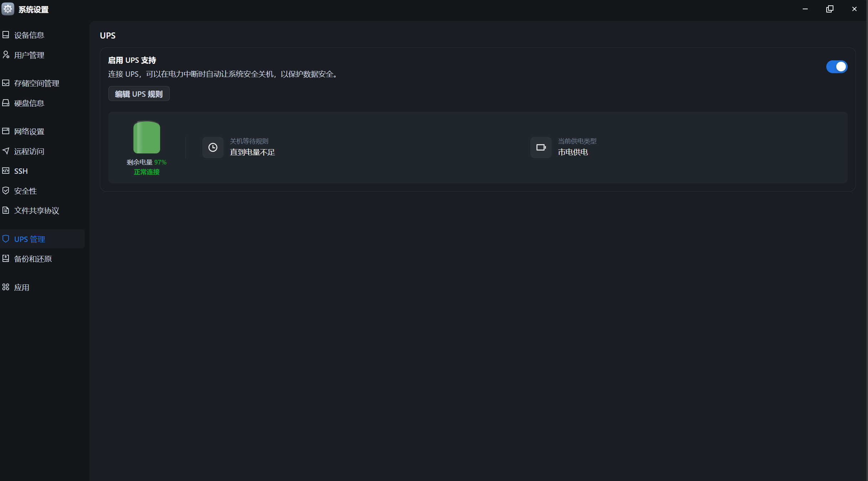
Task: Click the 当前供电类型 battery icon
Action: pos(541,147)
